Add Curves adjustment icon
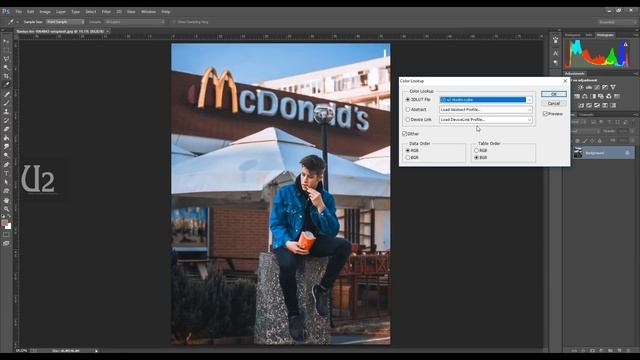Image resolution: width=640 pixels, height=360 pixels. click(x=597, y=87)
